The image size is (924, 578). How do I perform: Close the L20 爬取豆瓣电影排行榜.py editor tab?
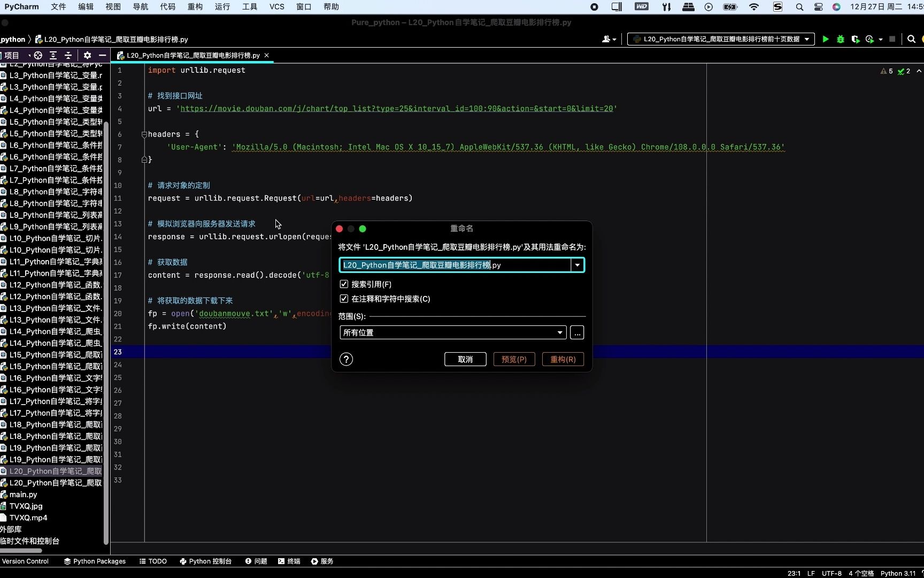(x=266, y=55)
